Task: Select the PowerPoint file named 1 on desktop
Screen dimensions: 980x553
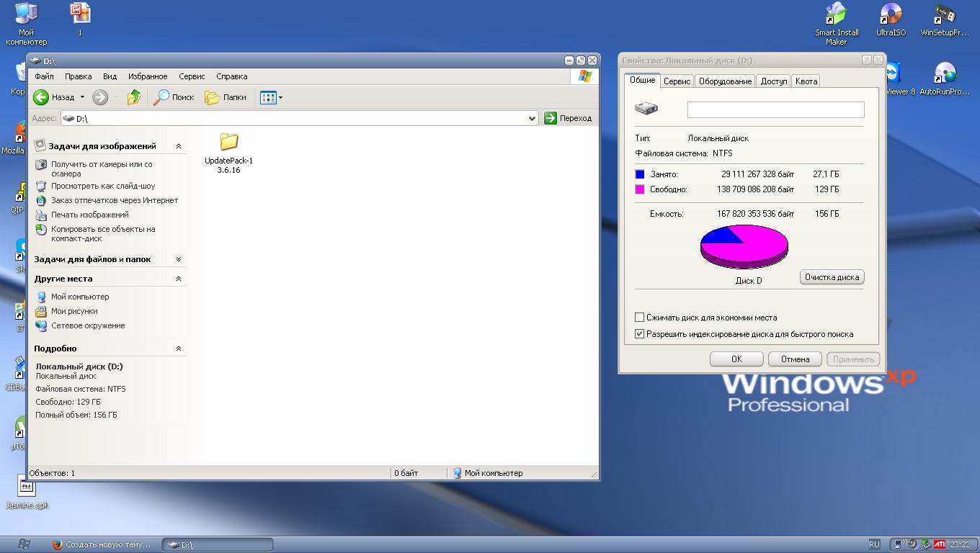Action: tap(80, 19)
